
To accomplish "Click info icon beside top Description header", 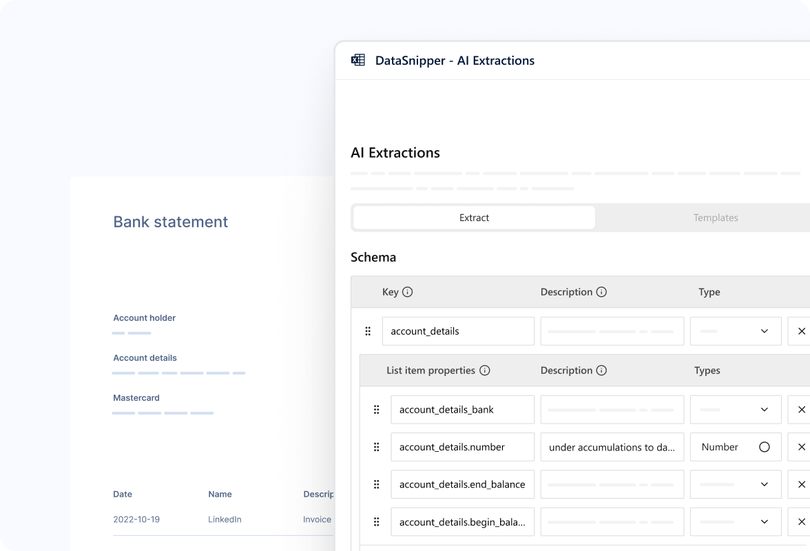I will 601,293.
